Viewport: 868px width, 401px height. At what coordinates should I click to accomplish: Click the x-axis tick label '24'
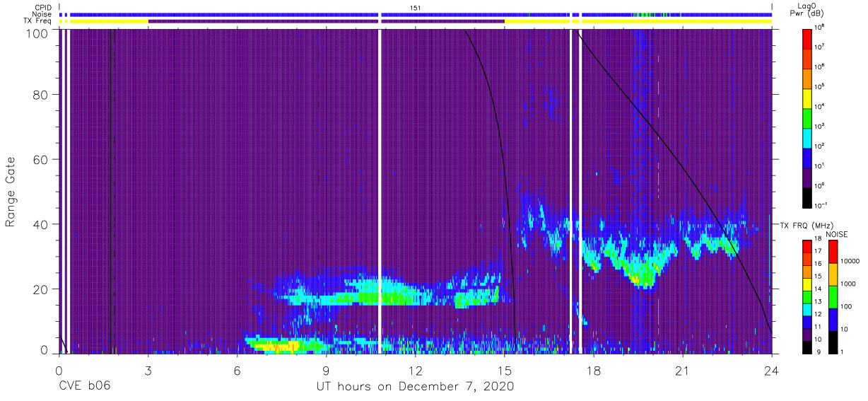click(x=772, y=371)
